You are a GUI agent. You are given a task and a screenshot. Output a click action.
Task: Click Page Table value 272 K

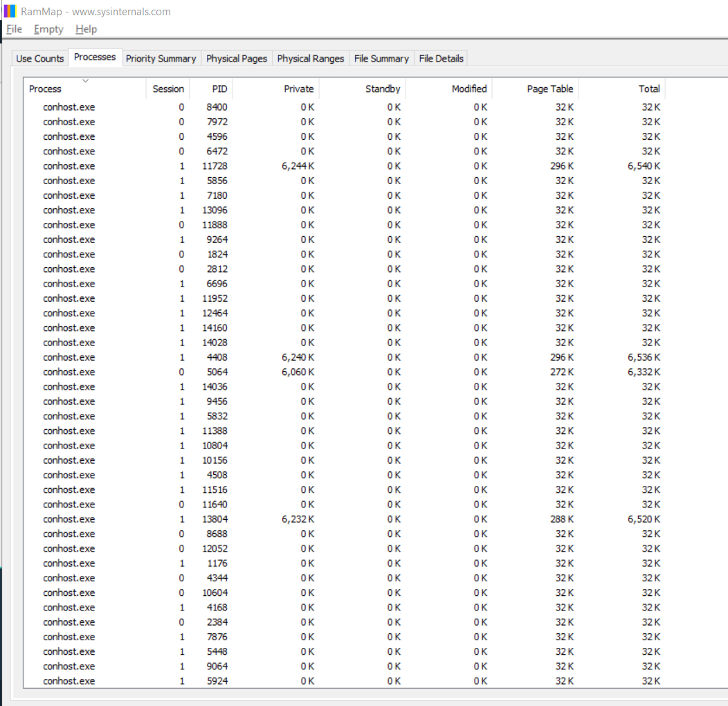562,372
